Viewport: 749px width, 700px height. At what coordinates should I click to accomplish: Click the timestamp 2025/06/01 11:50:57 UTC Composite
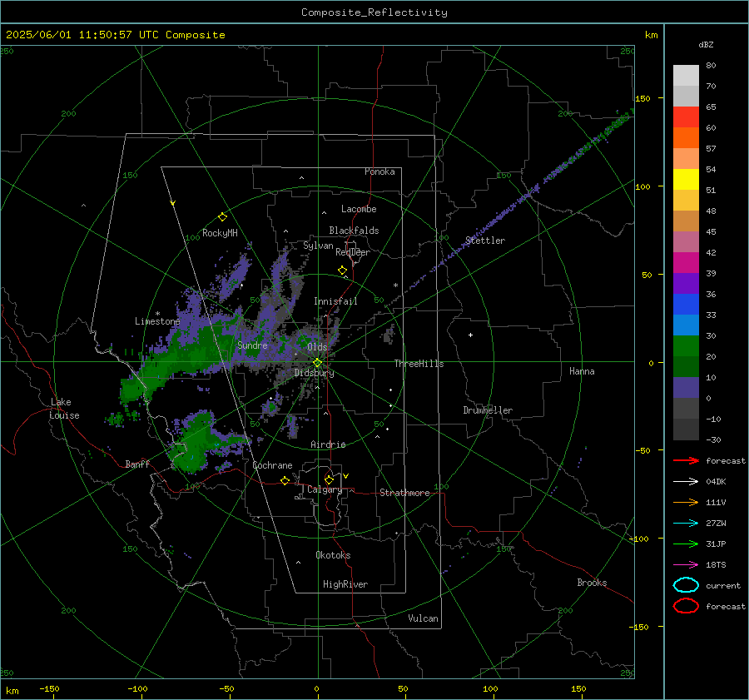tap(115, 35)
